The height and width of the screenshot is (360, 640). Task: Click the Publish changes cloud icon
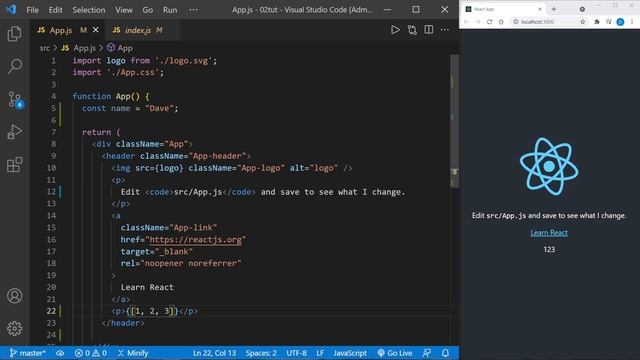point(60,353)
